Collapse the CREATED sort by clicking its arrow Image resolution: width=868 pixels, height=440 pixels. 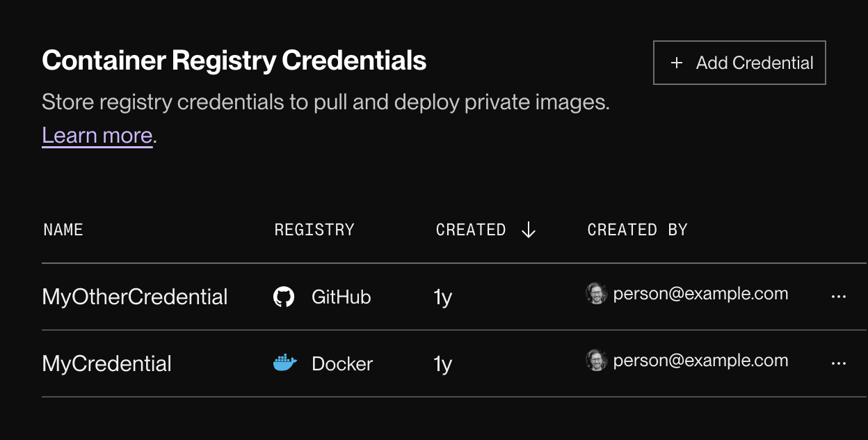(529, 229)
